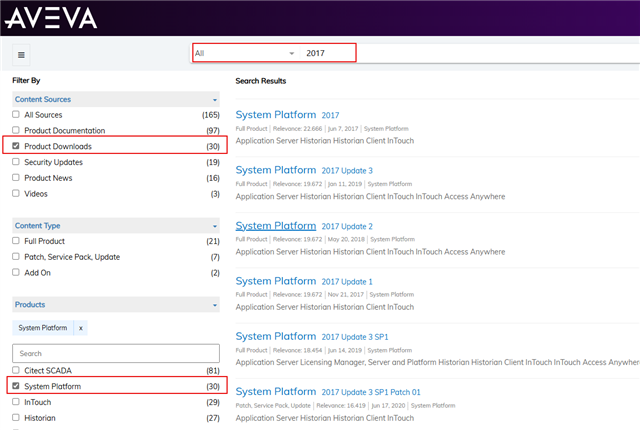Click the Jun 17, 2020 date text
640x430 pixels.
(x=388, y=406)
